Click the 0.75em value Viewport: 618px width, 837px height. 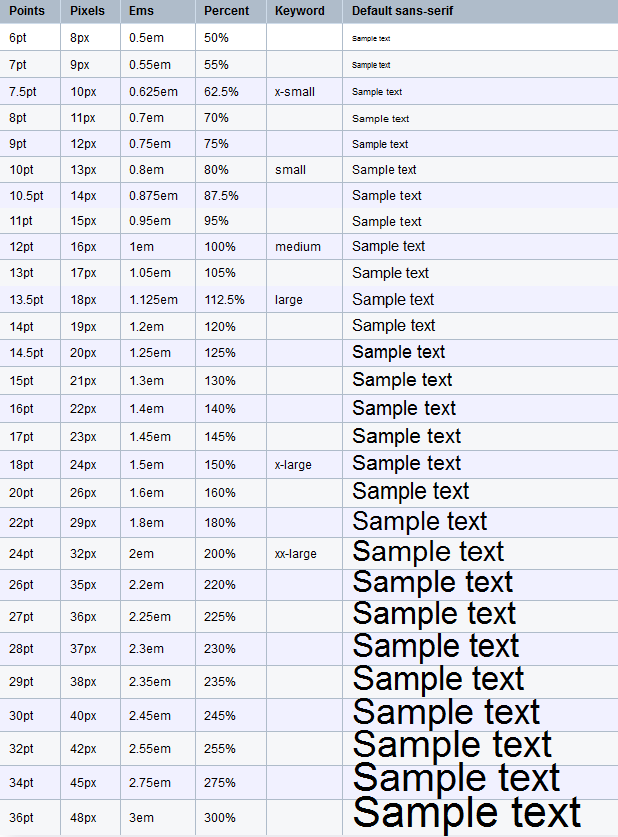coord(150,144)
